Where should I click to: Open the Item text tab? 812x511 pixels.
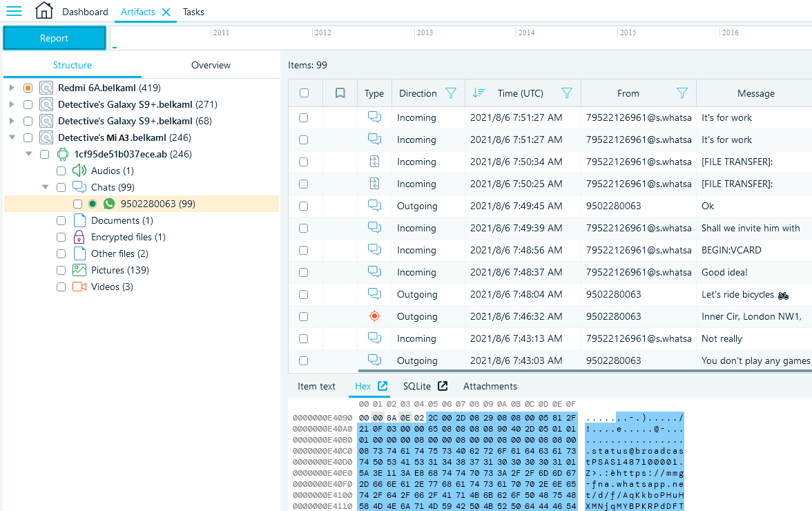pyautogui.click(x=316, y=386)
